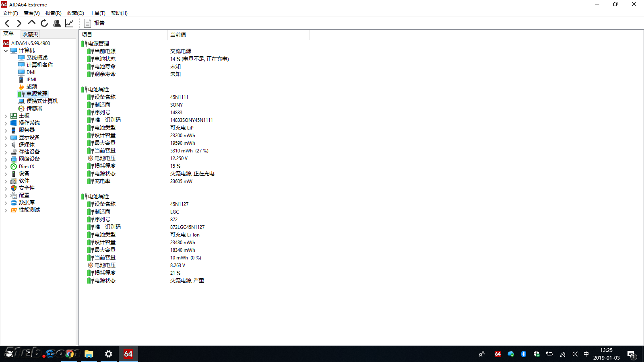The height and width of the screenshot is (362, 644).
Task: Open the sensor graph chart icon
Action: pos(69,23)
